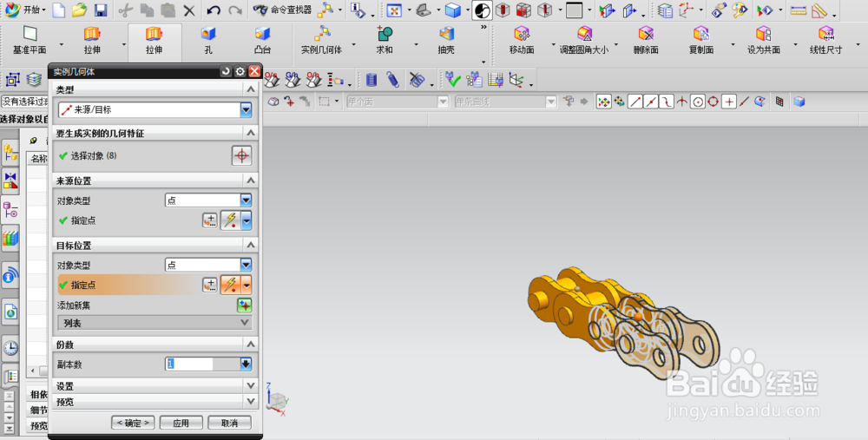Toggle the end point snap icon

coord(635,102)
